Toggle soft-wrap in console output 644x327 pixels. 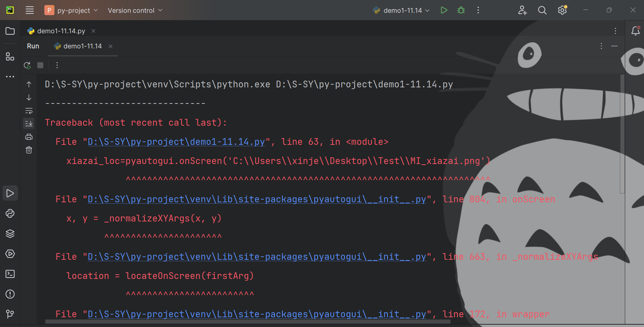coord(29,111)
